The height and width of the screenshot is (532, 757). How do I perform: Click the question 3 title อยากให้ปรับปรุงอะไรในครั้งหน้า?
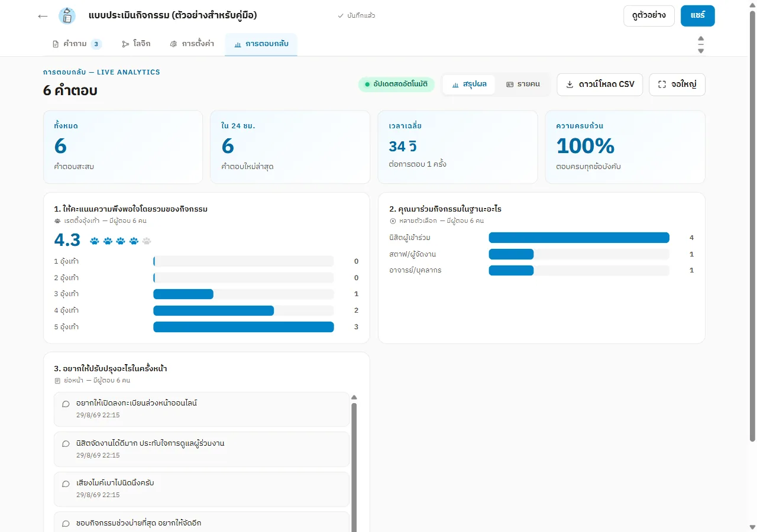[110, 368]
